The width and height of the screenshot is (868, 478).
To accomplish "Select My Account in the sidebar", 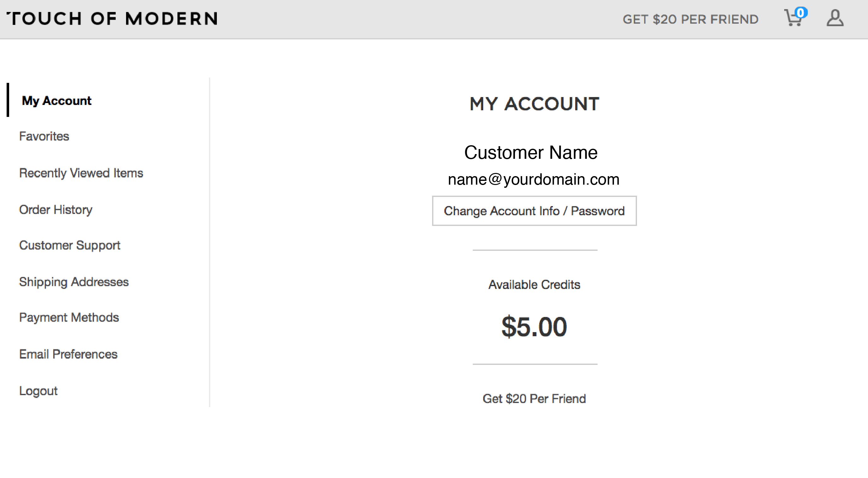I will [x=57, y=101].
